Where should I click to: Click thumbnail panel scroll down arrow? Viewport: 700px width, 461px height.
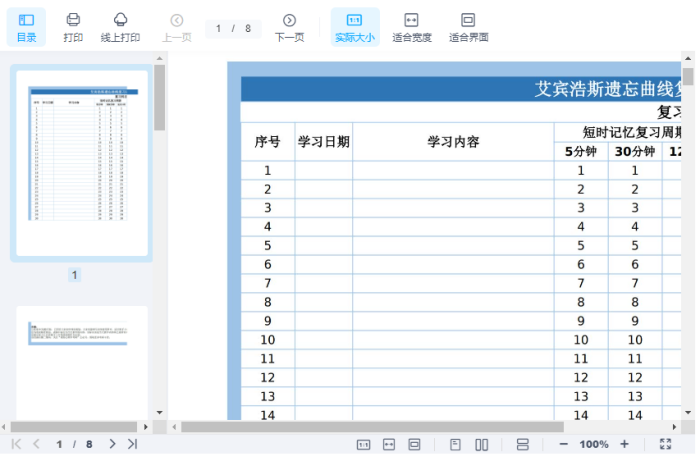click(x=159, y=413)
